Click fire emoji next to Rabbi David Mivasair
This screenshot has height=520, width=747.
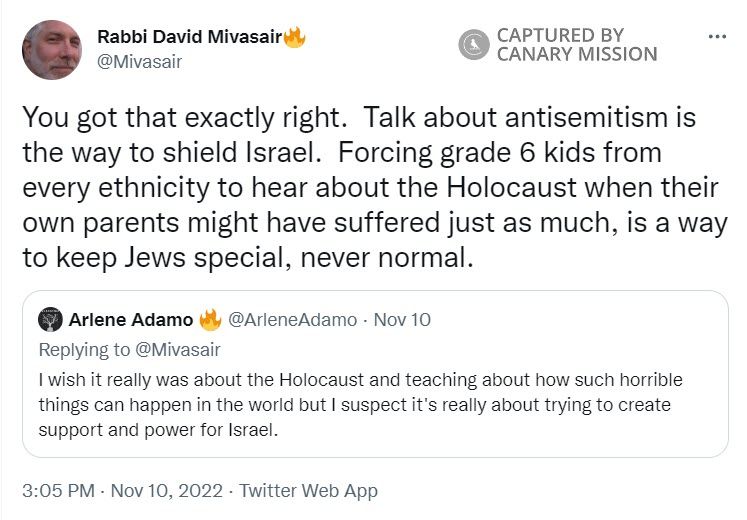click(x=294, y=38)
